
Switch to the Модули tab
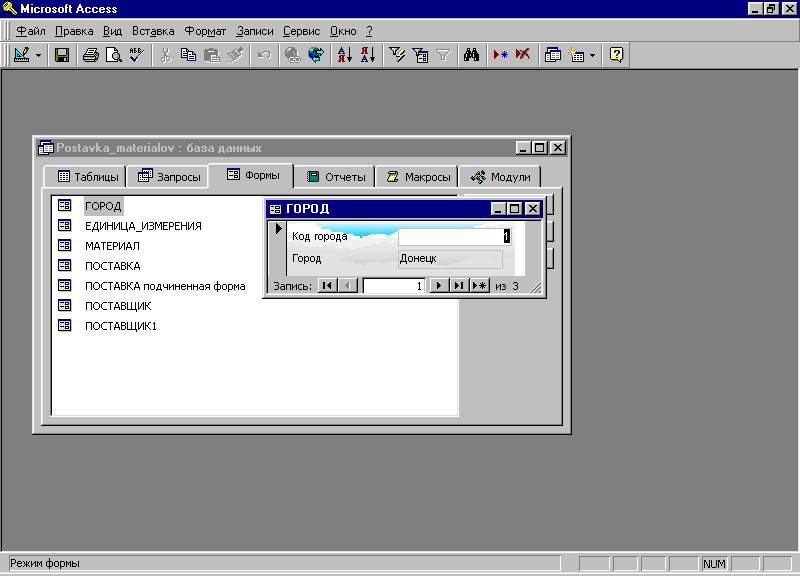pyautogui.click(x=500, y=177)
